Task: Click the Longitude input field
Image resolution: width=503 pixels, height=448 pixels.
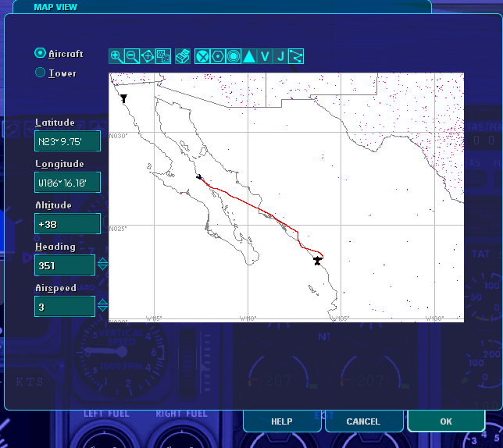Action: pos(67,183)
